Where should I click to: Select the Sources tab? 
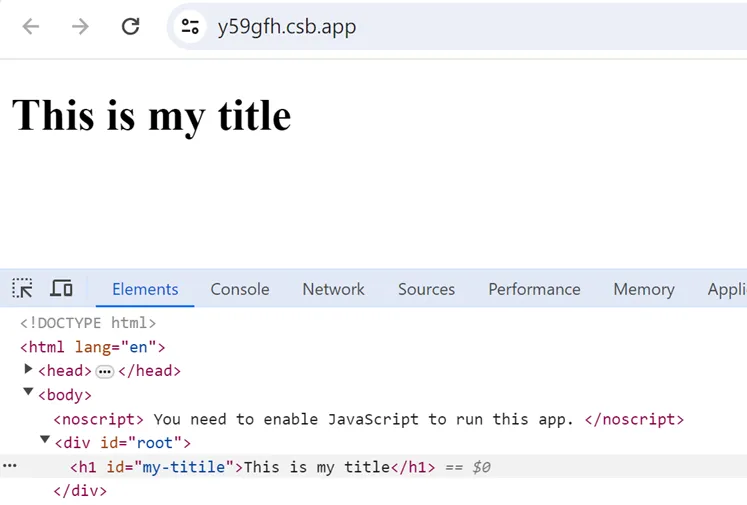[x=426, y=289]
